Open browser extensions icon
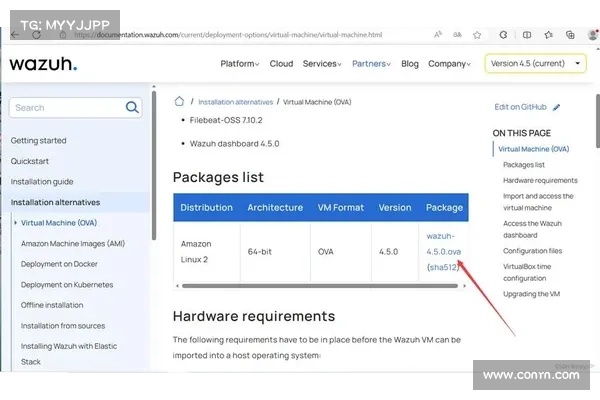Image resolution: width=600 pixels, height=400 pixels. click(503, 35)
